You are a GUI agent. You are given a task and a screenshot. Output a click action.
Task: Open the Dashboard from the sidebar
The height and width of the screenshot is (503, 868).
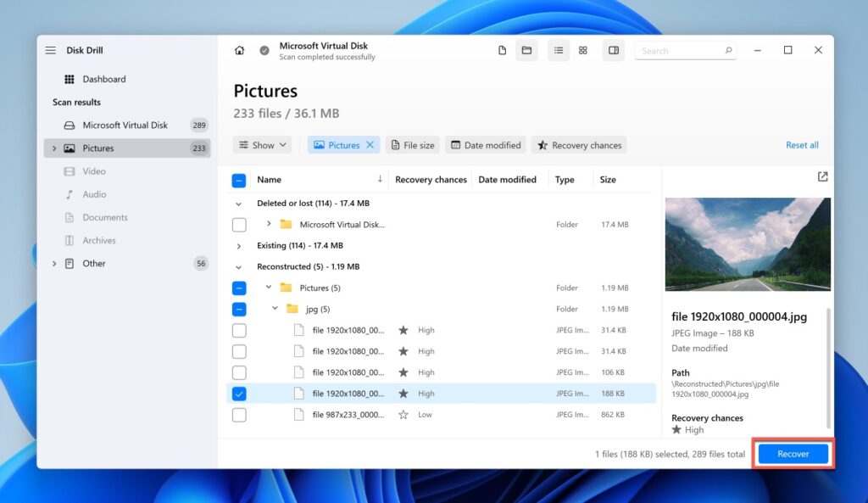(x=103, y=78)
